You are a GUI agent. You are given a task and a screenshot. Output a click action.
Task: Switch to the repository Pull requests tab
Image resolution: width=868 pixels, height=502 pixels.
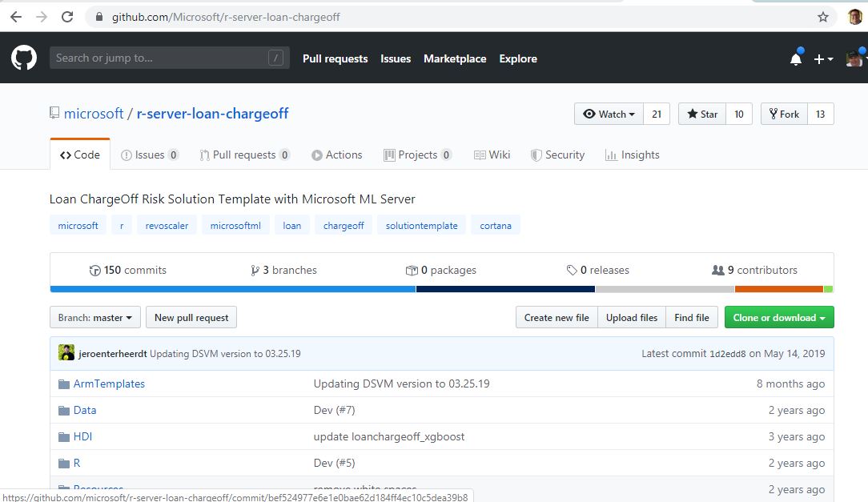coord(244,155)
